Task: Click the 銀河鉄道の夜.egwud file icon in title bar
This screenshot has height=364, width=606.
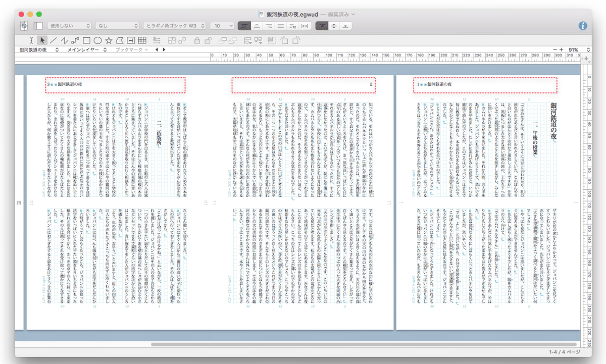Action: click(261, 14)
